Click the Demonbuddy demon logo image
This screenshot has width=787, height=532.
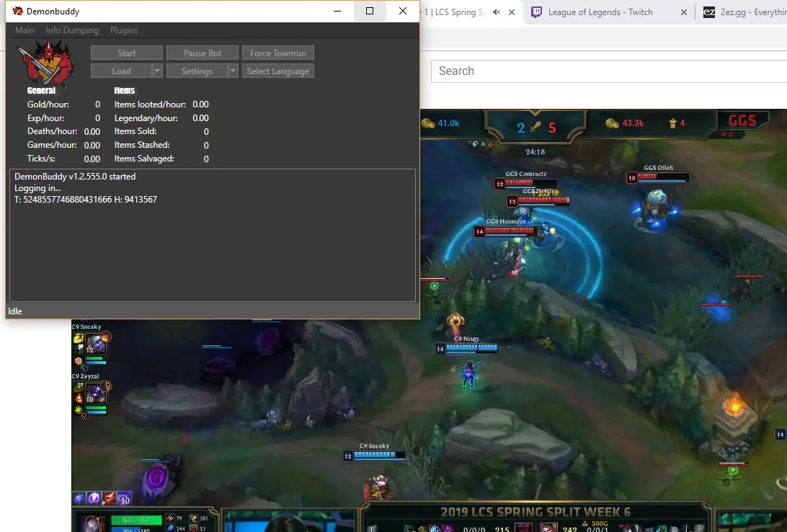(x=46, y=63)
